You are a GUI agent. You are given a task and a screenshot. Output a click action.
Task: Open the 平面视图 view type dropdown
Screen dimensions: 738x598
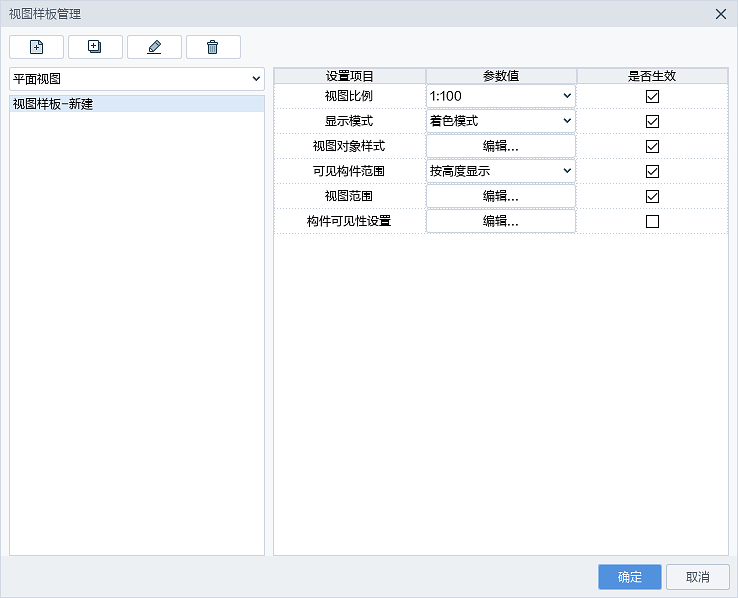tap(137, 79)
